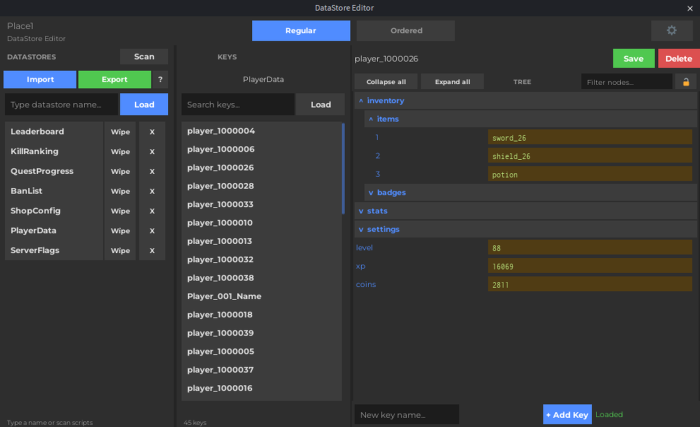Select the TREE view mode

point(522,82)
